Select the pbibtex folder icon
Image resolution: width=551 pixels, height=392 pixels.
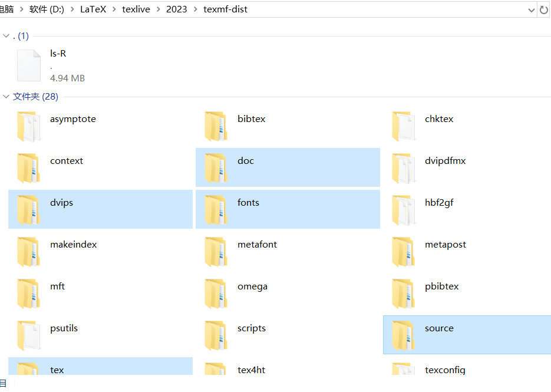coord(404,294)
